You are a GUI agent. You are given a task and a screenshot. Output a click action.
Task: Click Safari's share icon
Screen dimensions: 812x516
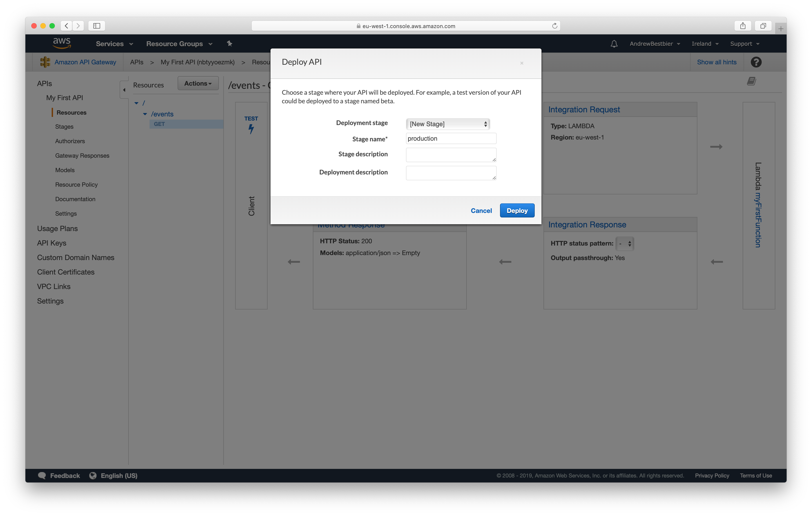[742, 26]
